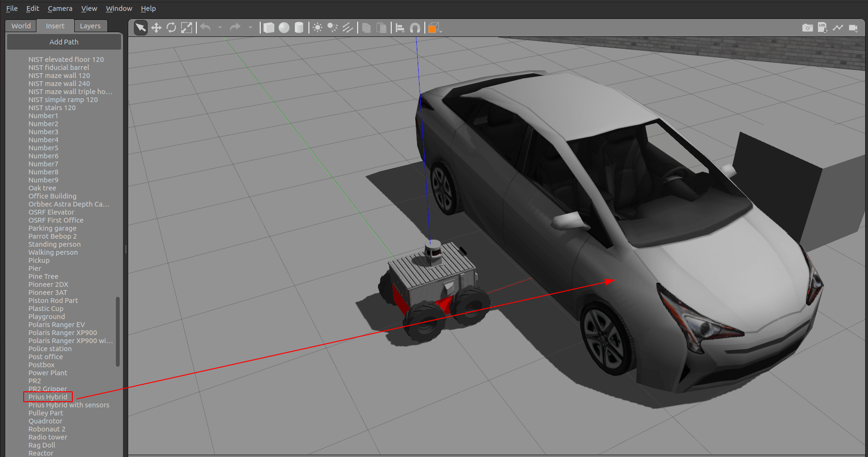The image size is (868, 457).
Task: Open the Help menu
Action: coord(149,9)
